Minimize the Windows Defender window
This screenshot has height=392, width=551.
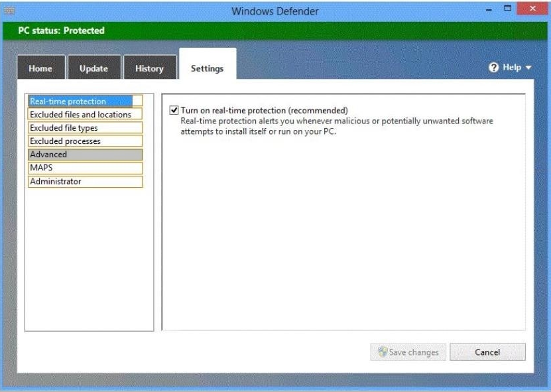(489, 9)
